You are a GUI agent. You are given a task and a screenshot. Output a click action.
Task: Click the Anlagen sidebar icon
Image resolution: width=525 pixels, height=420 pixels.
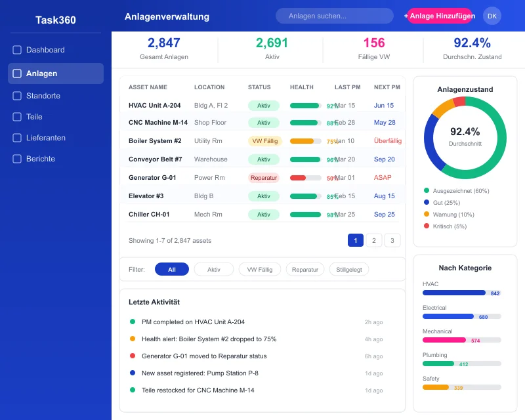[16, 73]
